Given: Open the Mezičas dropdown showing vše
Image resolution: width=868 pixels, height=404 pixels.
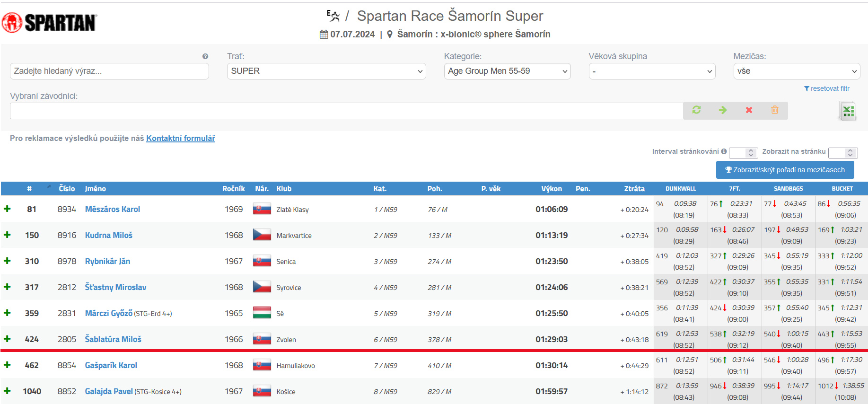Looking at the screenshot, I should pos(797,71).
